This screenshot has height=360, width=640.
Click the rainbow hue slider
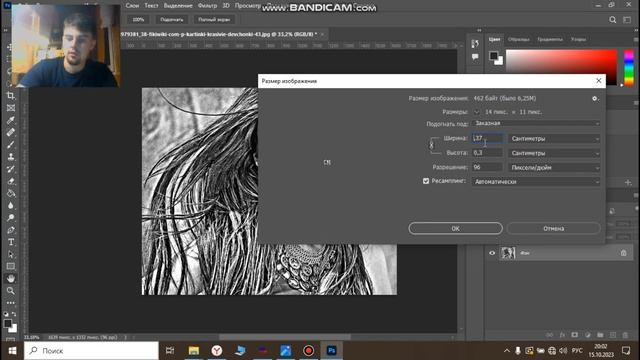click(x=629, y=67)
